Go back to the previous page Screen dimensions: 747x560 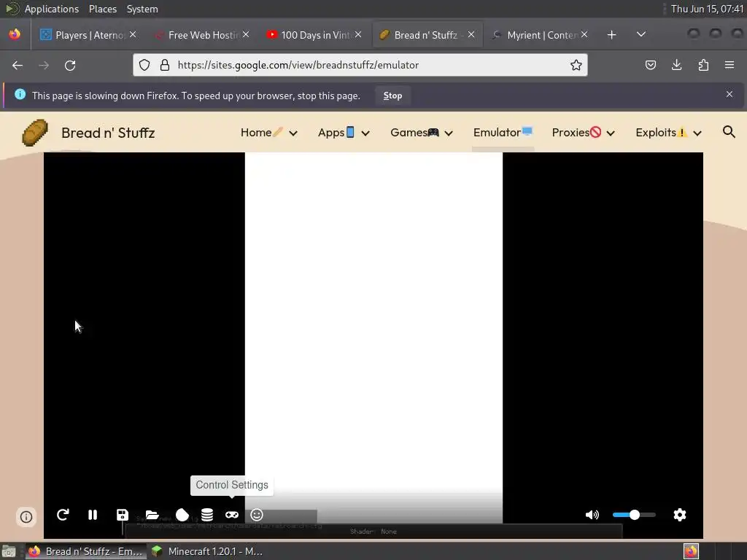[18, 65]
